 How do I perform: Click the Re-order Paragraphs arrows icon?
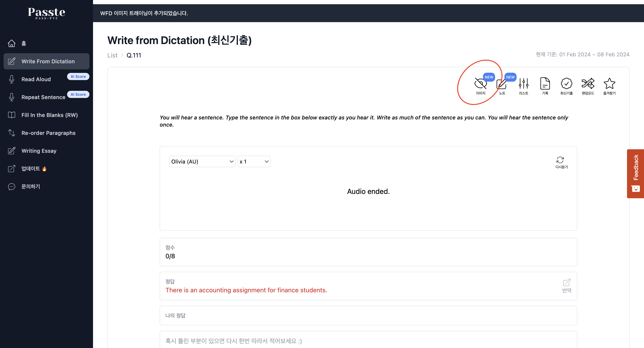11,133
